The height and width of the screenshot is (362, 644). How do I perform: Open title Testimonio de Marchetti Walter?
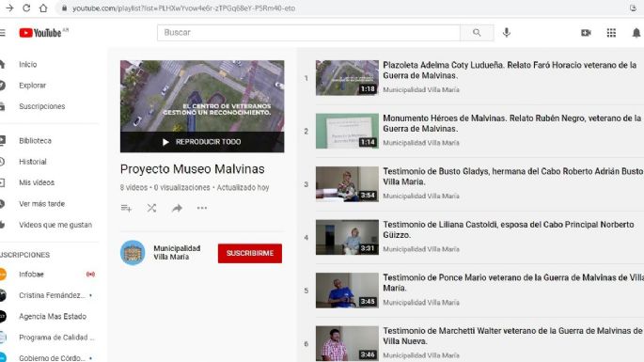tap(513, 336)
